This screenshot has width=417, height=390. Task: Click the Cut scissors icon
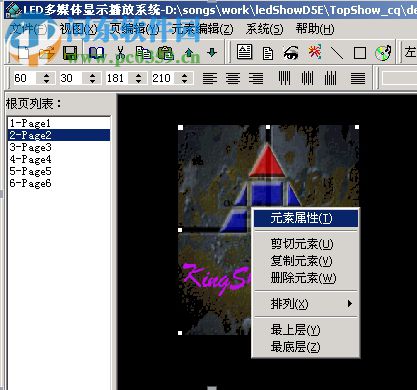pos(120,53)
